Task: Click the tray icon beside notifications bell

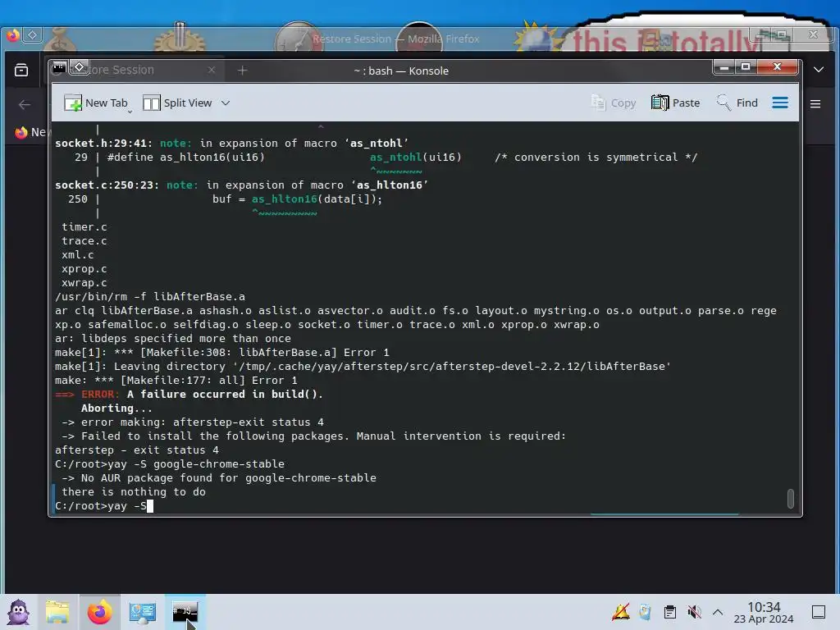Action: click(645, 612)
